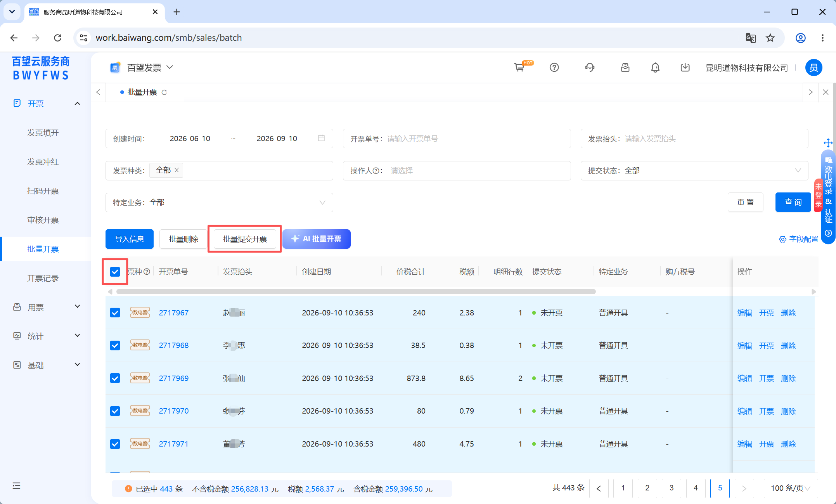836x504 pixels.
Task: Open the shopping cart icon
Action: click(x=519, y=68)
